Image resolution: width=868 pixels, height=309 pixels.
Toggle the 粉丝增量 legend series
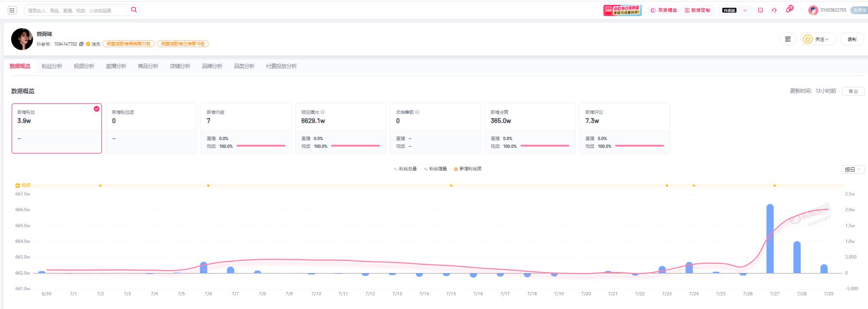tap(435, 169)
